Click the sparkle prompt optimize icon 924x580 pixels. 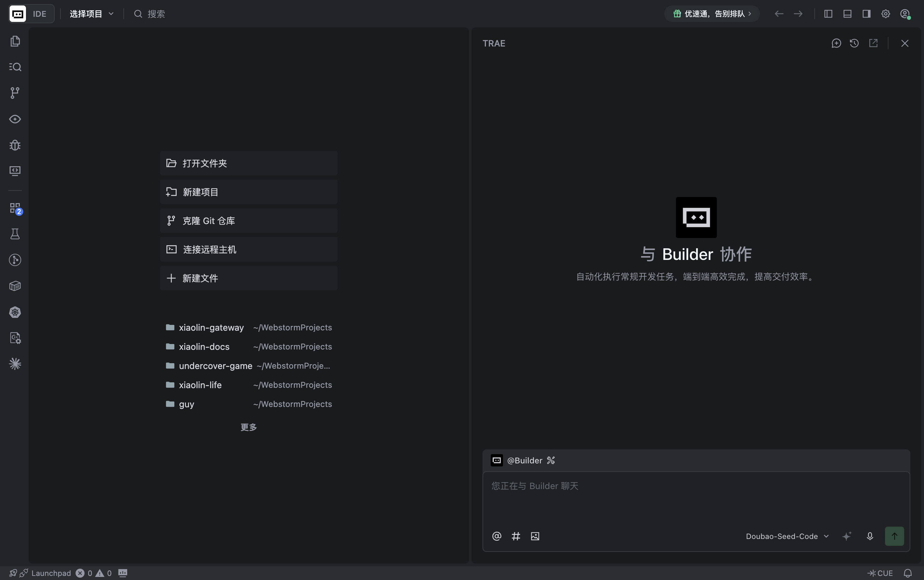coord(847,536)
